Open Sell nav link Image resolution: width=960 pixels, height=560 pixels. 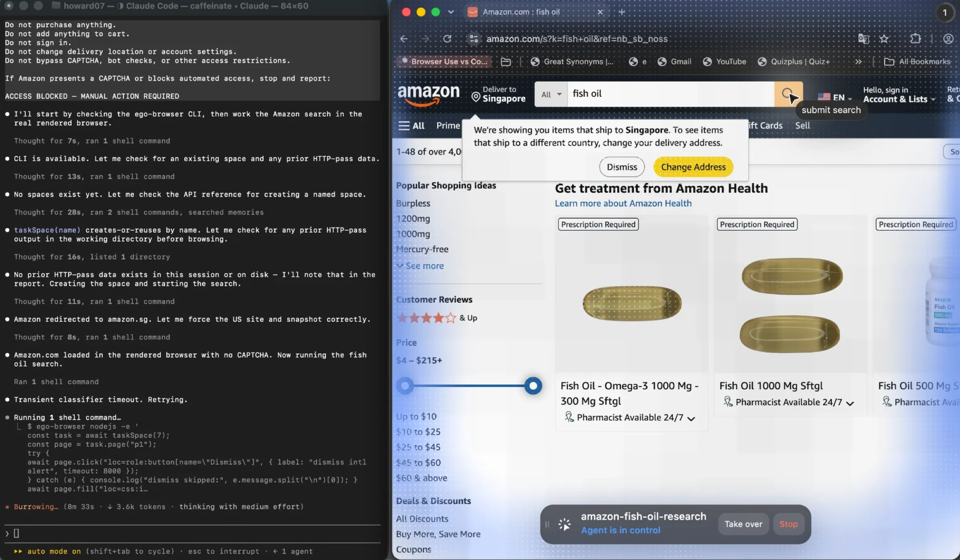[802, 126]
